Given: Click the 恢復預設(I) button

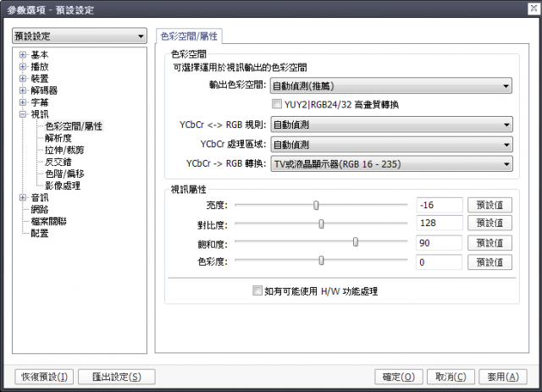Looking at the screenshot, I should click(44, 377).
